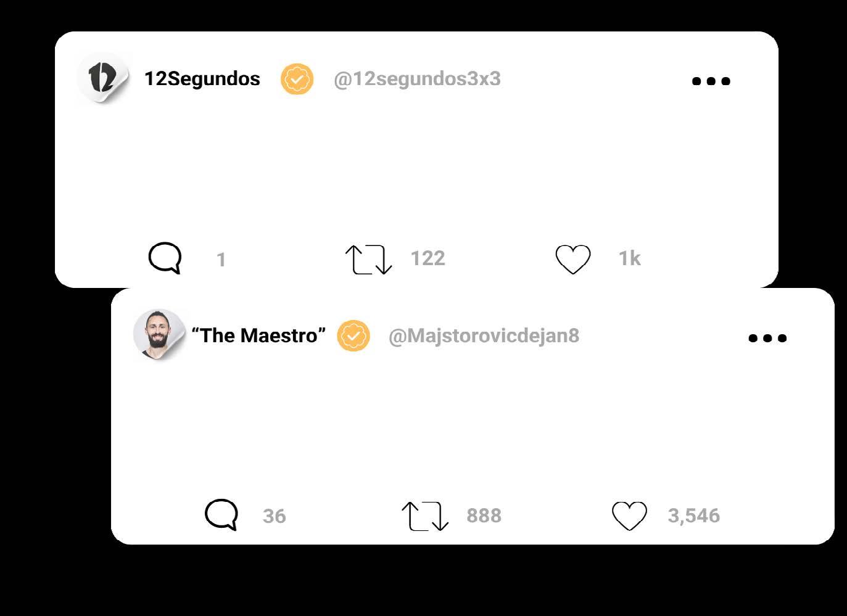Open the three-dot menu on the 12Segundos post
Image resolution: width=847 pixels, height=616 pixels.
[x=711, y=81]
